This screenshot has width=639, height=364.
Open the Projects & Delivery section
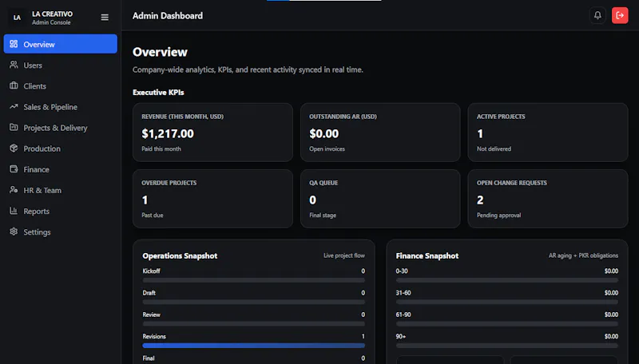point(61,128)
